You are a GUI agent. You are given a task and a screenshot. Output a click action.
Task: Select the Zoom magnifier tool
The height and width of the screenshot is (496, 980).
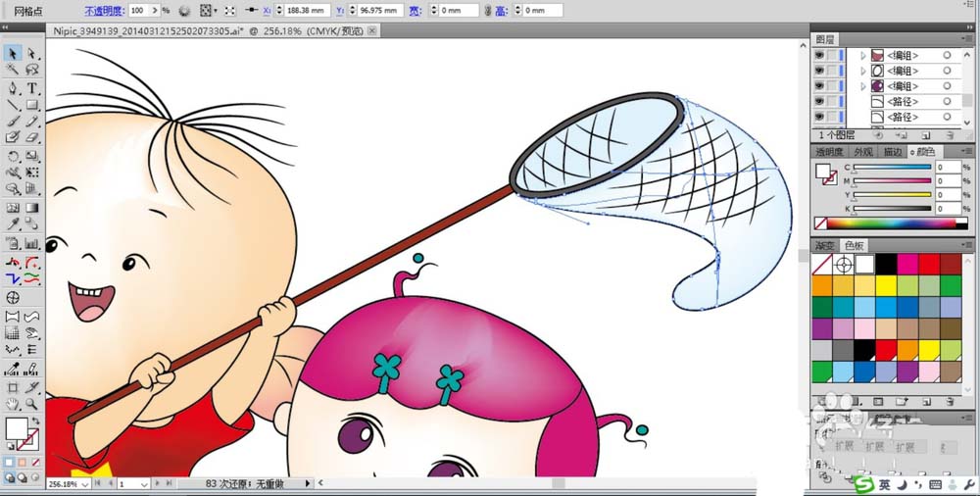point(32,405)
